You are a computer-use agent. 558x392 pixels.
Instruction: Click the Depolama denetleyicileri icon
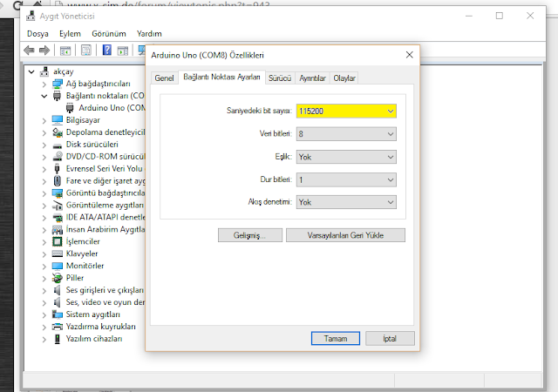(x=58, y=132)
